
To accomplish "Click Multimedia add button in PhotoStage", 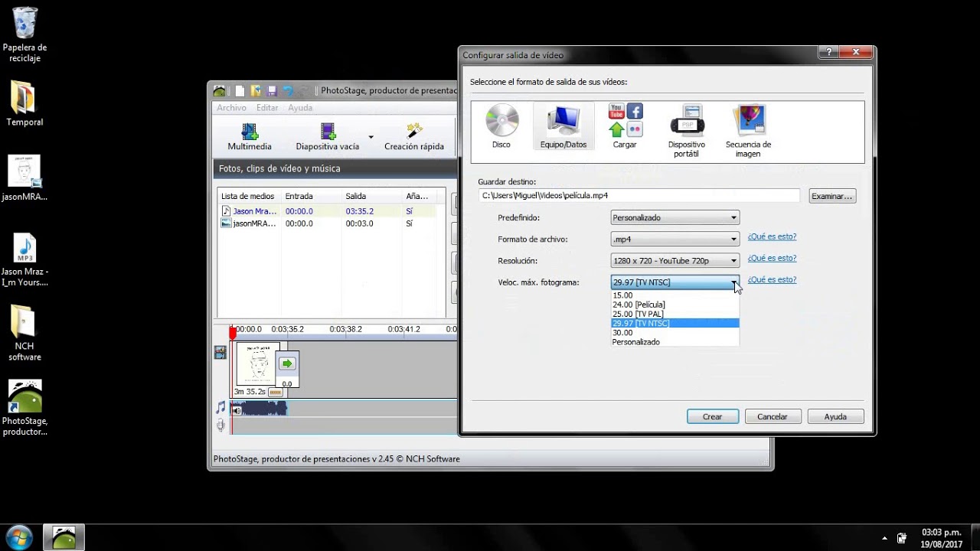I will point(250,137).
